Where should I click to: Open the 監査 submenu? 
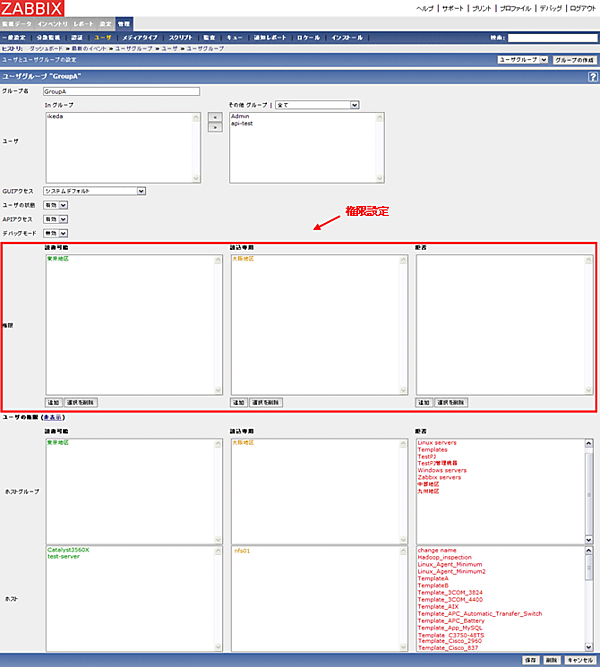click(209, 38)
